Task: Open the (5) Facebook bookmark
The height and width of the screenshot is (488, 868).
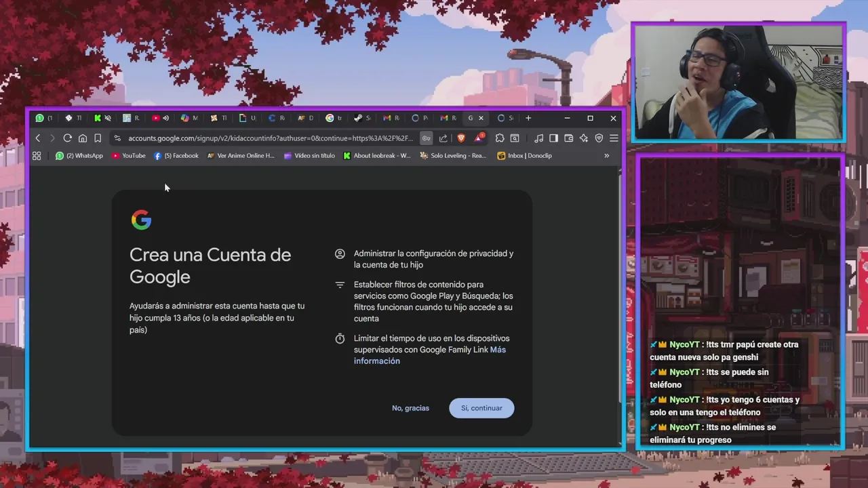Action: (x=176, y=156)
